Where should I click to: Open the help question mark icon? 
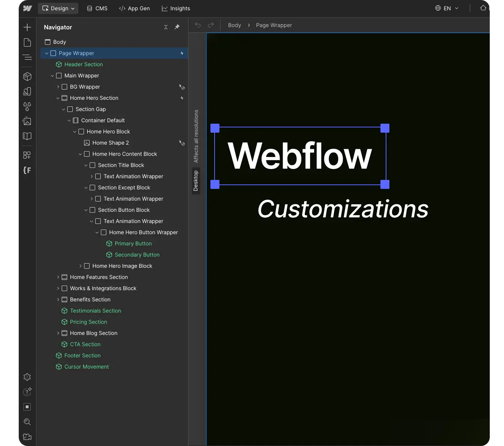click(x=27, y=392)
